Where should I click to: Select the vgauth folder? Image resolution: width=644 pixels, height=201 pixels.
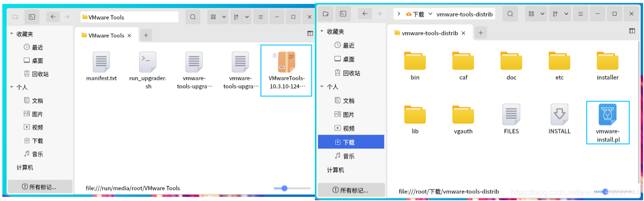coord(463,120)
